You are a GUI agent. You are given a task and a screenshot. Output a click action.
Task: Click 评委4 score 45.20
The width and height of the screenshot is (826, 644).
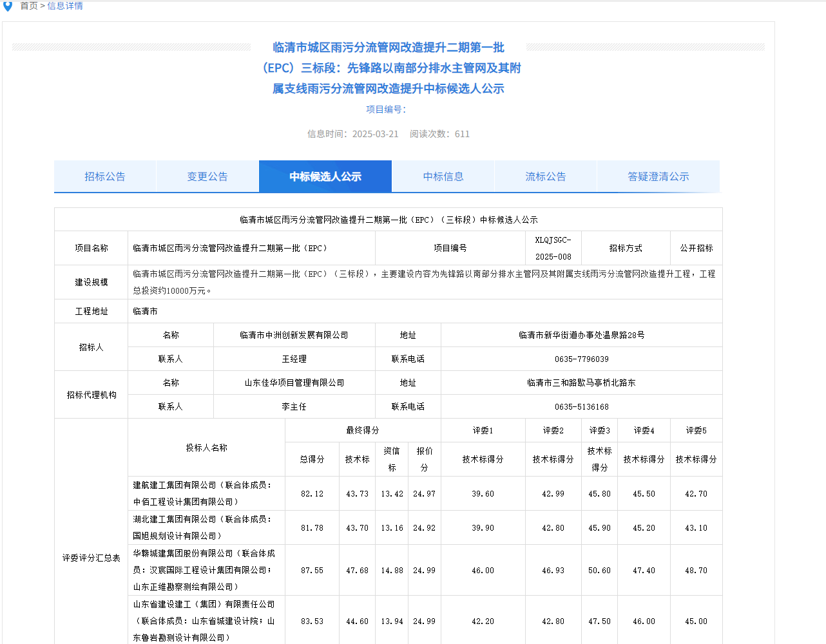point(644,528)
